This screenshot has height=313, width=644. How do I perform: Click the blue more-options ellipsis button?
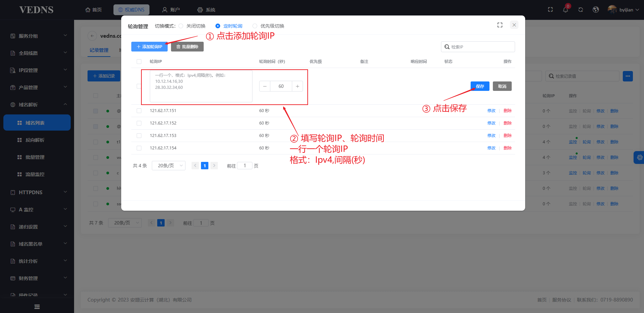point(628,76)
